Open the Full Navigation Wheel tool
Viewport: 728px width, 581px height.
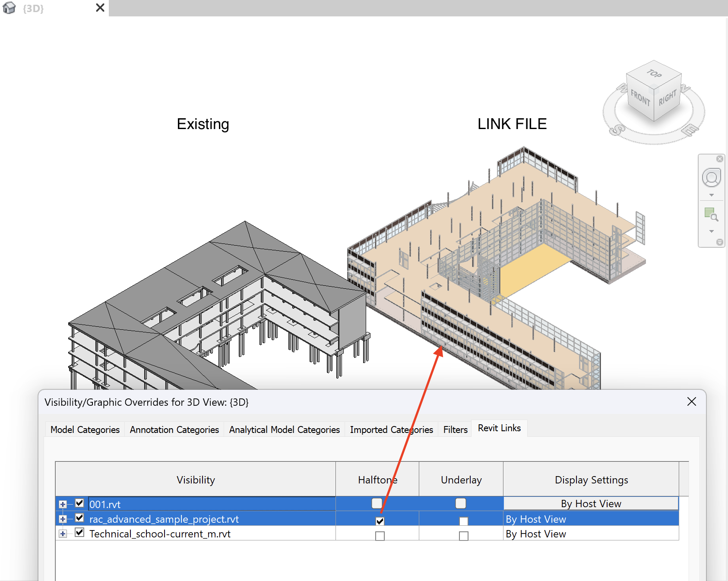tap(712, 177)
